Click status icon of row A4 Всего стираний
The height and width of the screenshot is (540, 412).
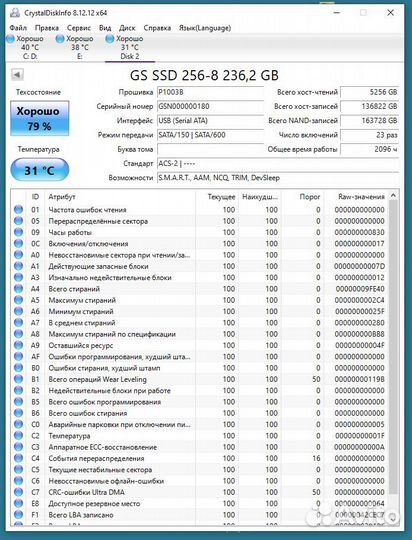(x=18, y=289)
